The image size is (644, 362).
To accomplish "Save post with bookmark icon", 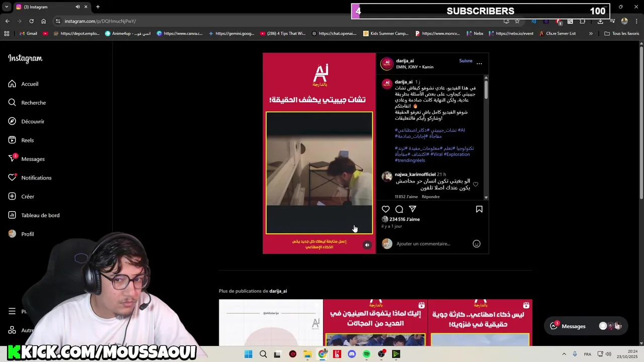I will click(479, 209).
